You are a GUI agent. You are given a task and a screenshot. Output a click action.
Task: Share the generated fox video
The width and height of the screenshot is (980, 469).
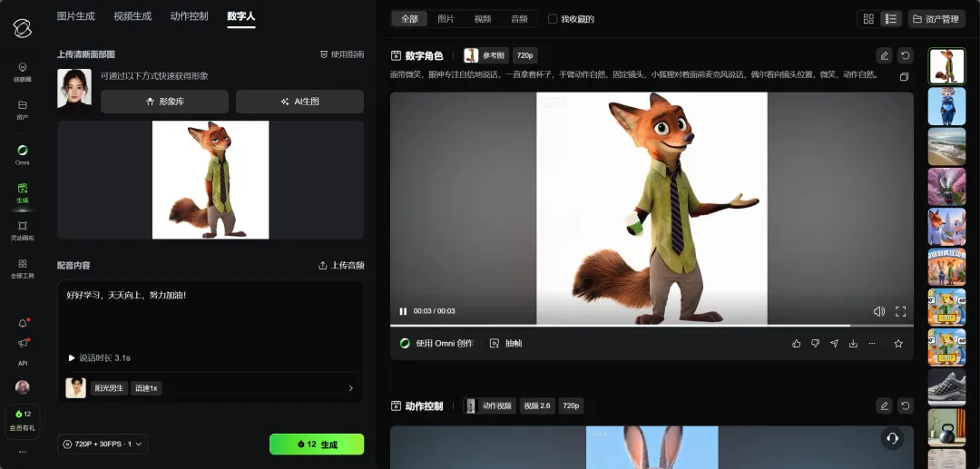(x=834, y=344)
